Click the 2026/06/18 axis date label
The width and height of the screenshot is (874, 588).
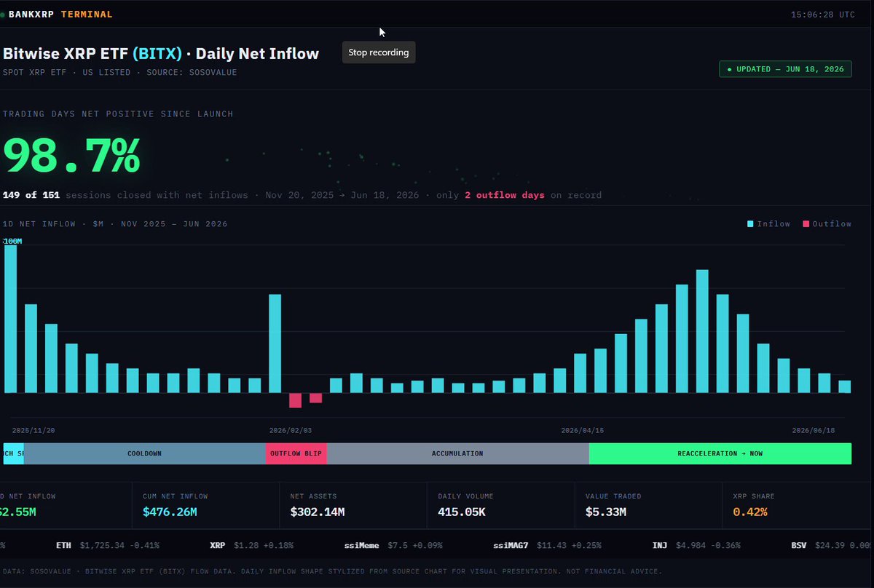[814, 431]
